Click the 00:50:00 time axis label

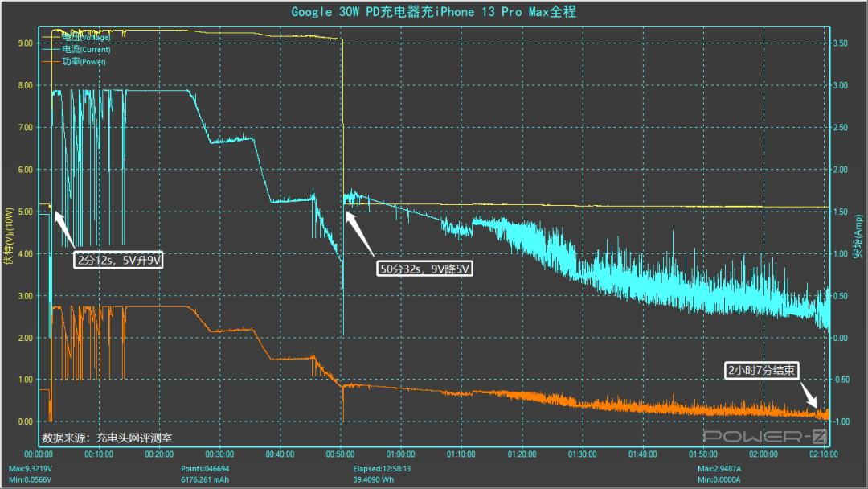pyautogui.click(x=341, y=454)
